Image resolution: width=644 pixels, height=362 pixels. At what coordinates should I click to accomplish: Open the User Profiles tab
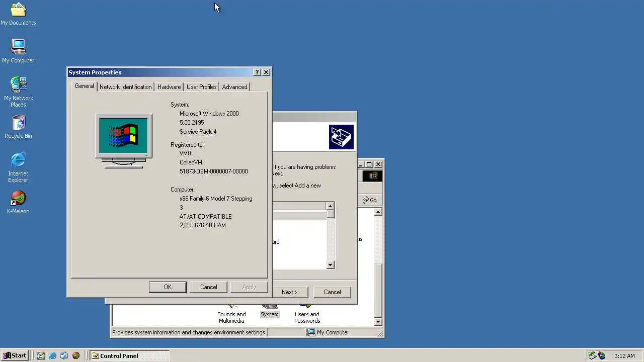(x=201, y=87)
